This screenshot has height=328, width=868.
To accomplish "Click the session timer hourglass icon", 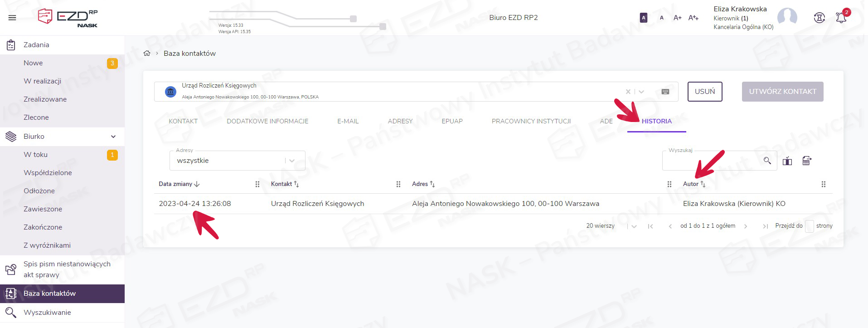I will [819, 18].
